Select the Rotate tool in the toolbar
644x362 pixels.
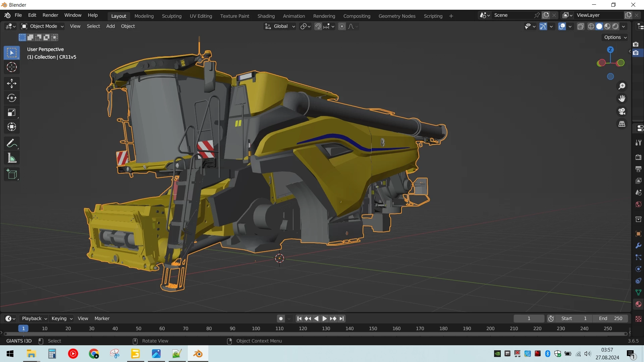click(x=12, y=98)
